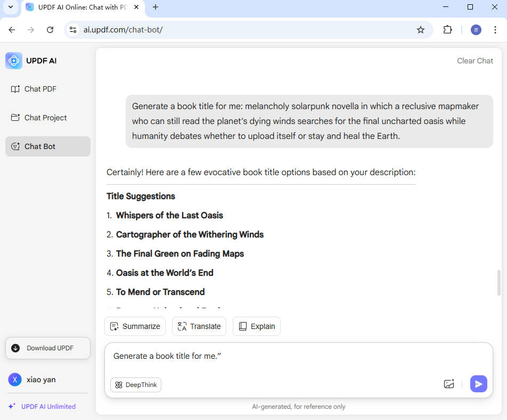Click the xiao yan username
Viewport: 507px width, 420px height.
[x=41, y=380]
